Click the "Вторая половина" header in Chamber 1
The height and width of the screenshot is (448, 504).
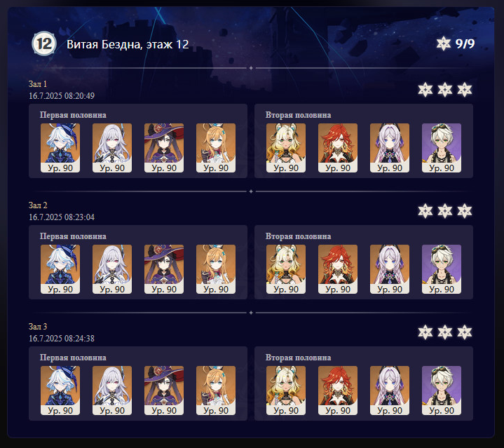tap(299, 115)
